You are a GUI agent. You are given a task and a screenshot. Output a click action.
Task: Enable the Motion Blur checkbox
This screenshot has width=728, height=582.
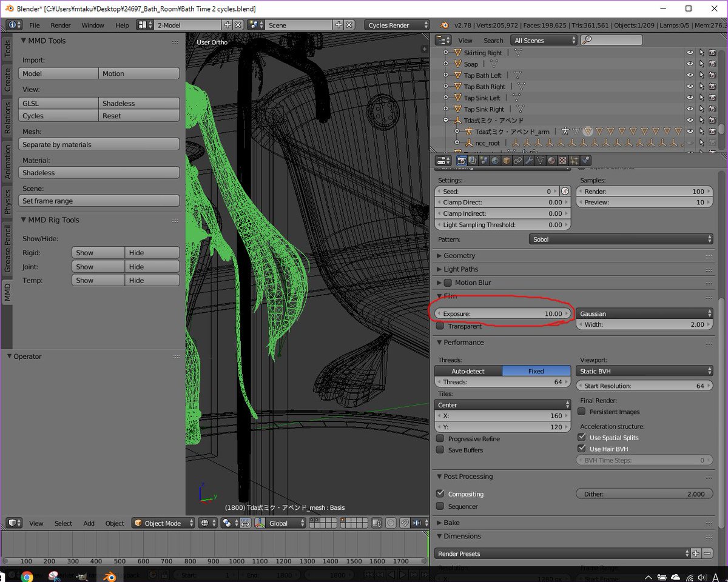[x=448, y=283]
